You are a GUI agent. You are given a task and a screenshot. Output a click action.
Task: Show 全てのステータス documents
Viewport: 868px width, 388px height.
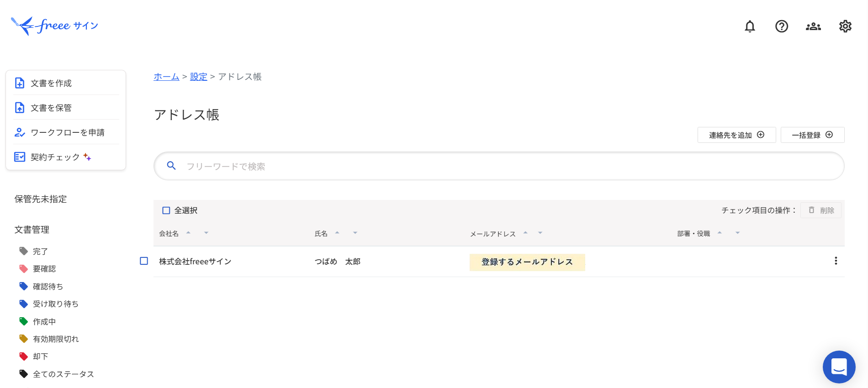click(64, 374)
